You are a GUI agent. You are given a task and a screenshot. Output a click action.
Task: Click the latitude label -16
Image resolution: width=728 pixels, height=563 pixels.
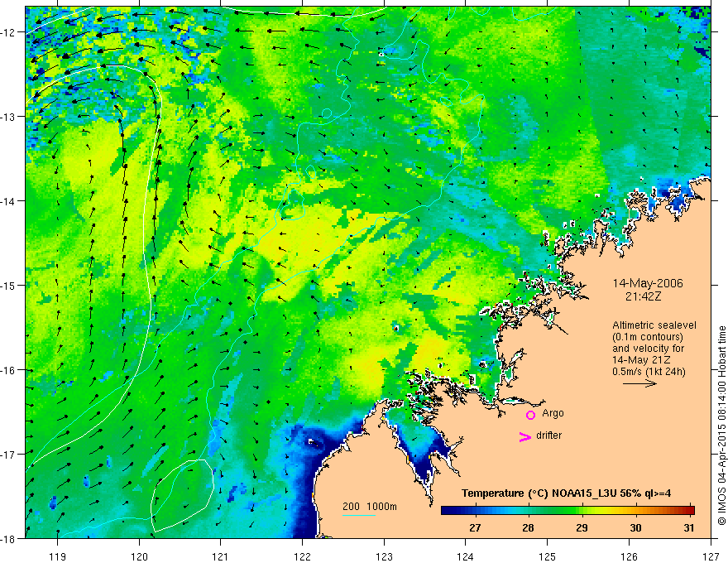[9, 370]
